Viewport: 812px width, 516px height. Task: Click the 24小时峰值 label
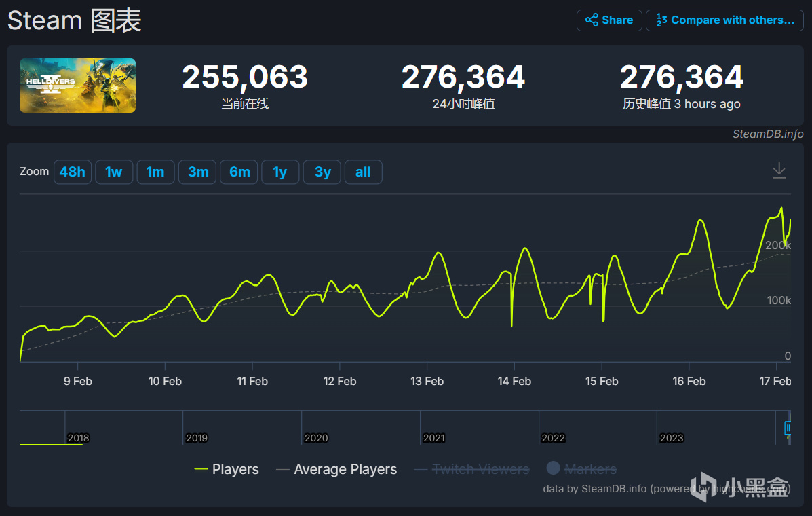463,104
